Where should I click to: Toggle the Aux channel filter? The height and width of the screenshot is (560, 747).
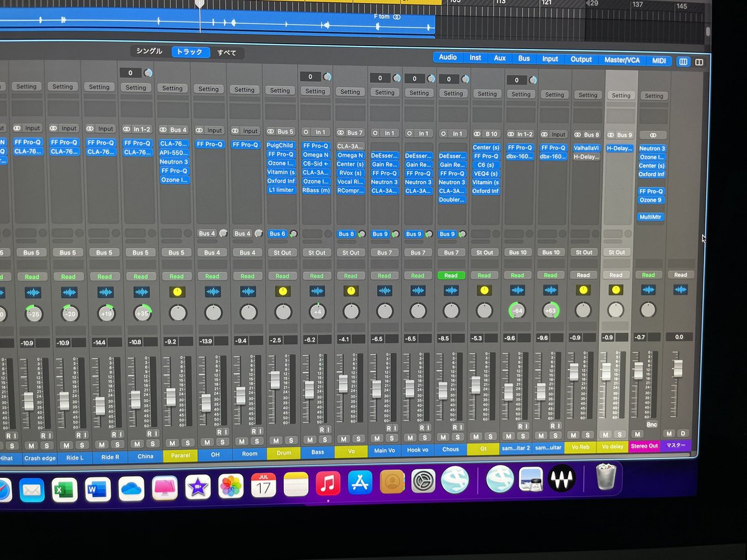point(500,58)
